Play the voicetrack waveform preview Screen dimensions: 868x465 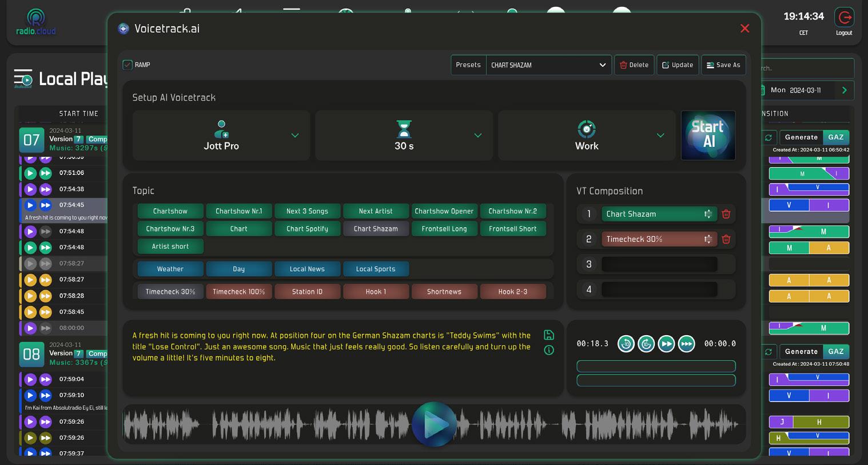tap(435, 424)
